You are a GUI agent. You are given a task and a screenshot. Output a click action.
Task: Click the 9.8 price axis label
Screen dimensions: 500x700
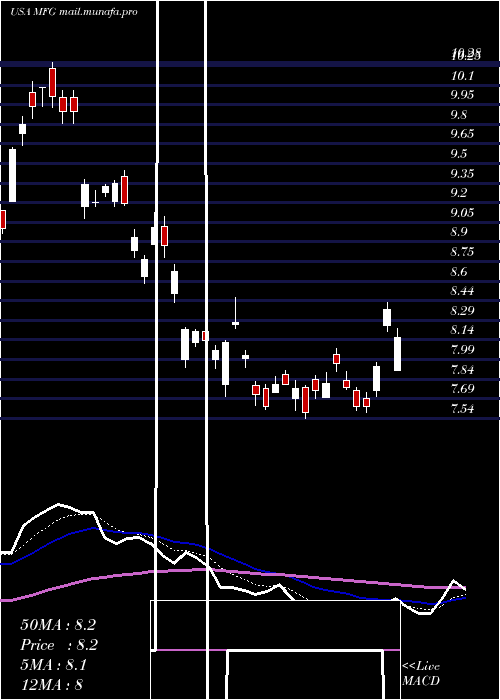[458, 115]
